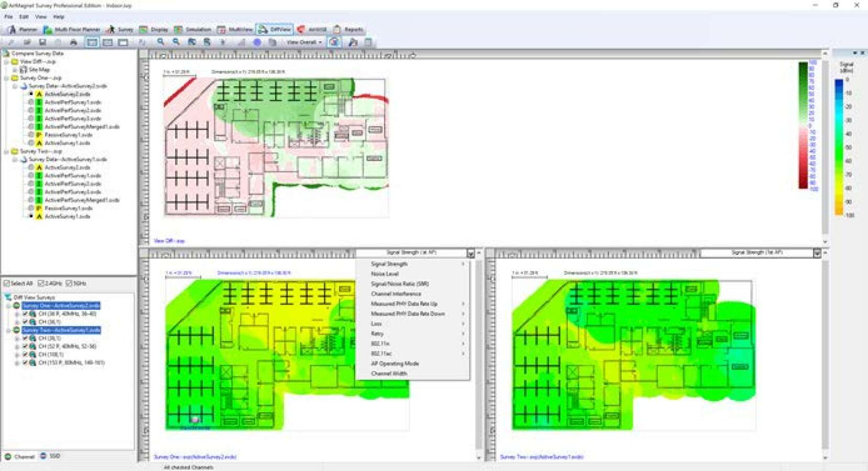Choose Channel Interference from the menu
868x471 pixels.
pos(412,294)
